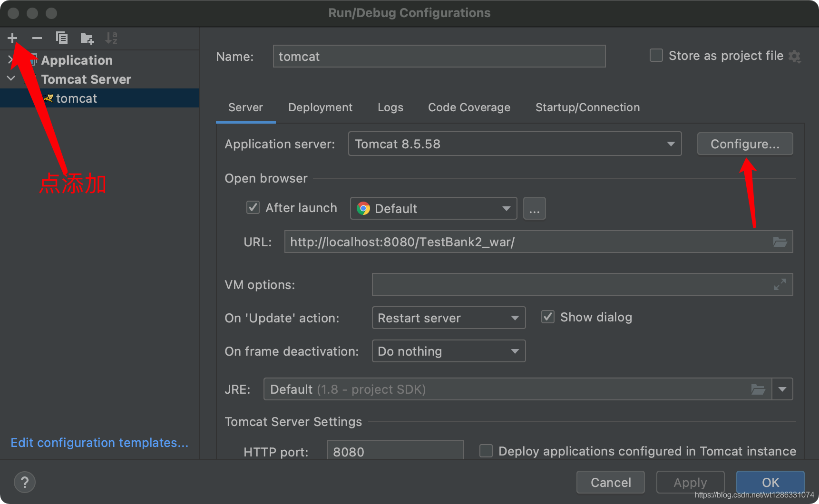Screen dimensions: 819x504
Task: Click the browse folder icon in JRE field
Action: [x=758, y=389]
